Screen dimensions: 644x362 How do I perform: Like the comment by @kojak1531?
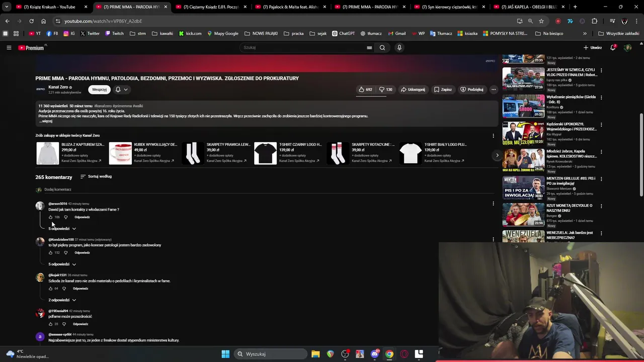coord(50,289)
